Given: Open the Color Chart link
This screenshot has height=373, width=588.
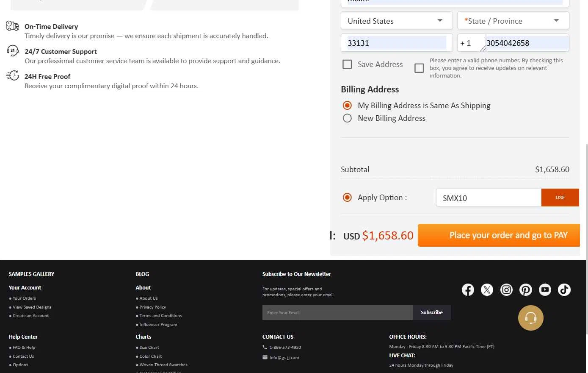Looking at the screenshot, I should (x=151, y=356).
